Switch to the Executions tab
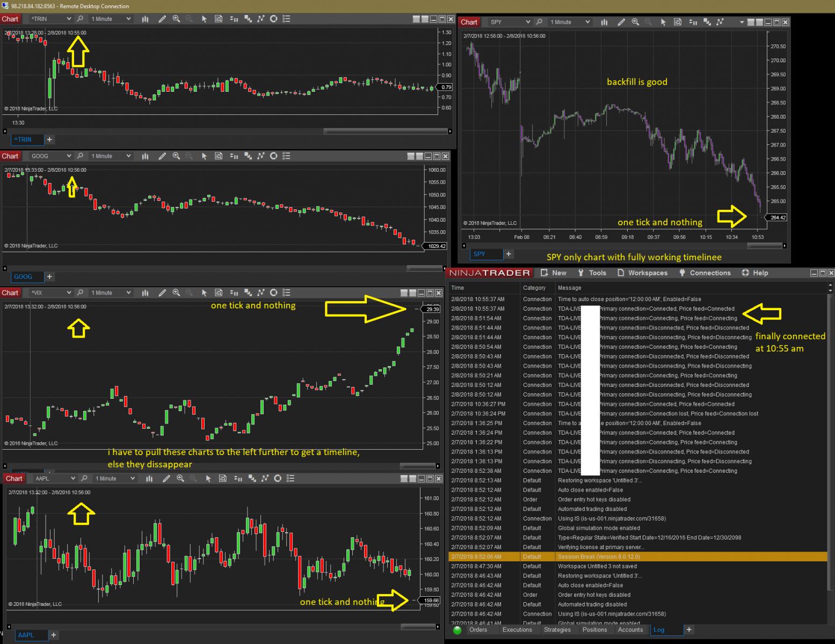The image size is (835, 644). click(517, 630)
